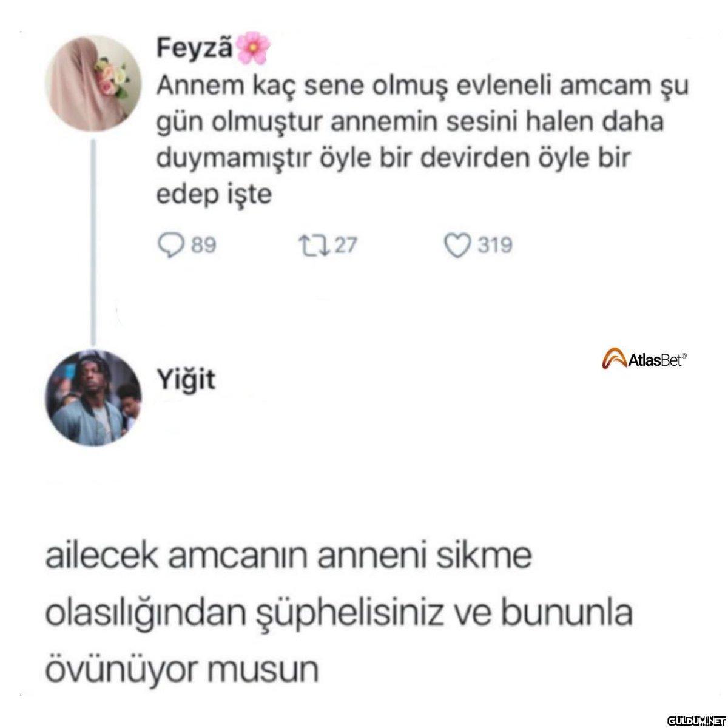Viewport: 728px width, 728px height.
Task: Click the words 'edep işte' in the tweet
Action: coord(215,195)
